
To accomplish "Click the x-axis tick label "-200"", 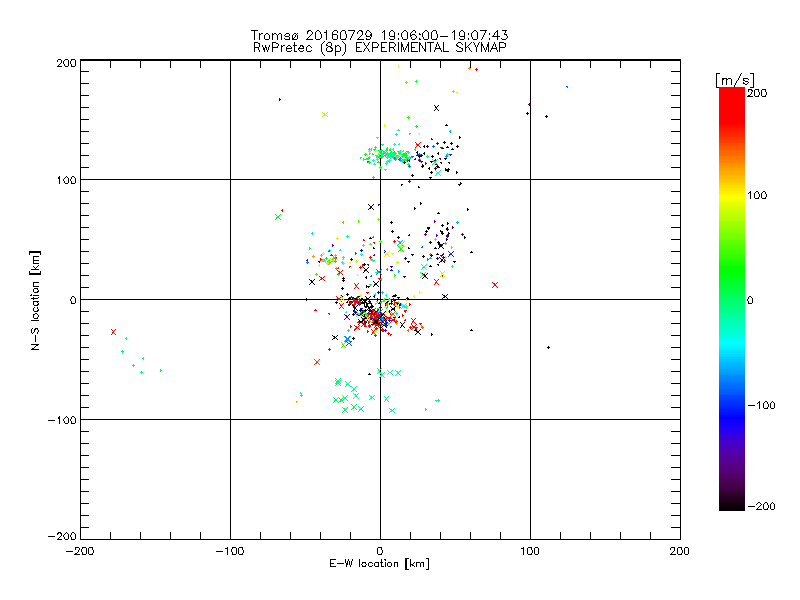I will pyautogui.click(x=80, y=551).
